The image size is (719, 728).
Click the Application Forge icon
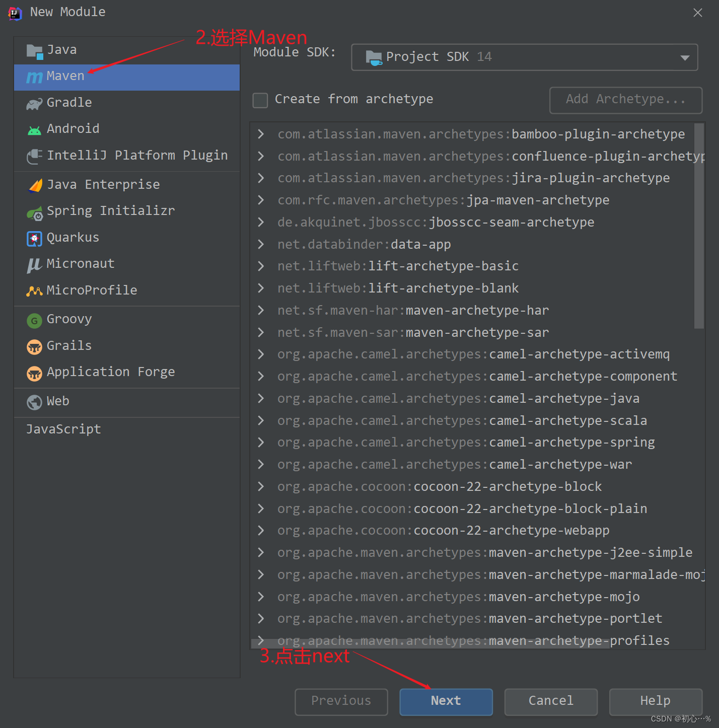[34, 374]
